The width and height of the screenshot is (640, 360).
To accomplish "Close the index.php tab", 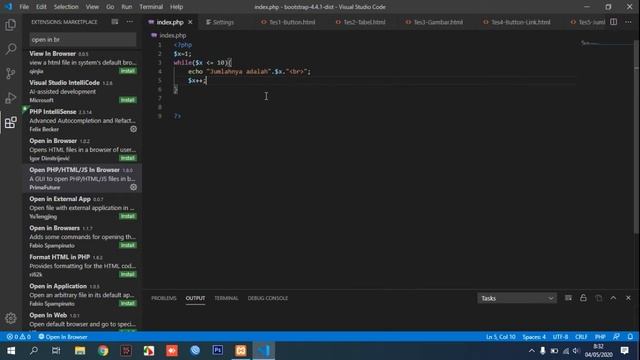I will click(x=190, y=22).
